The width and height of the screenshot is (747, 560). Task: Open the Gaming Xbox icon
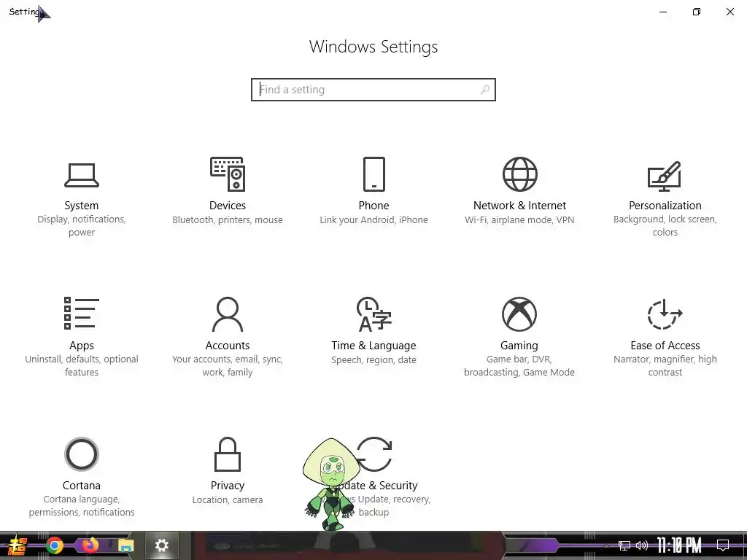coord(519,314)
